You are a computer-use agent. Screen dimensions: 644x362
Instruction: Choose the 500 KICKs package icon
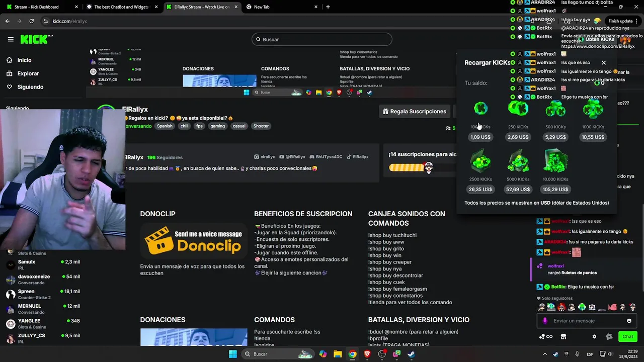pyautogui.click(x=555, y=109)
